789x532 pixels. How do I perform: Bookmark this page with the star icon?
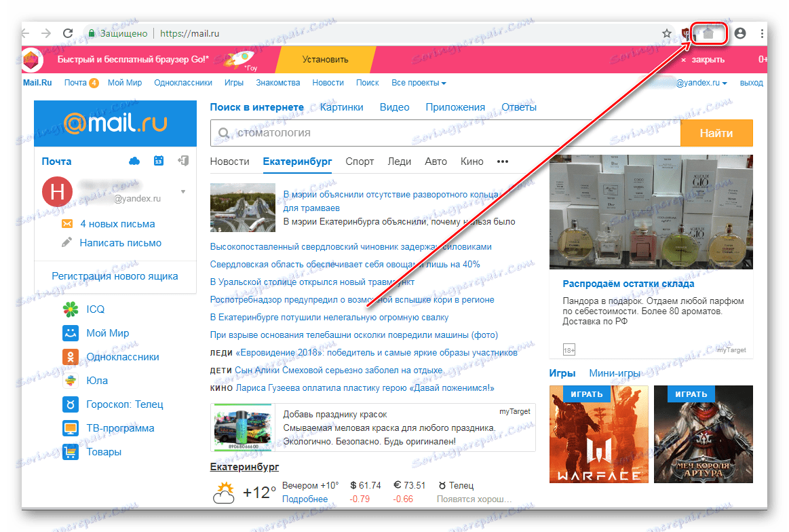667,33
